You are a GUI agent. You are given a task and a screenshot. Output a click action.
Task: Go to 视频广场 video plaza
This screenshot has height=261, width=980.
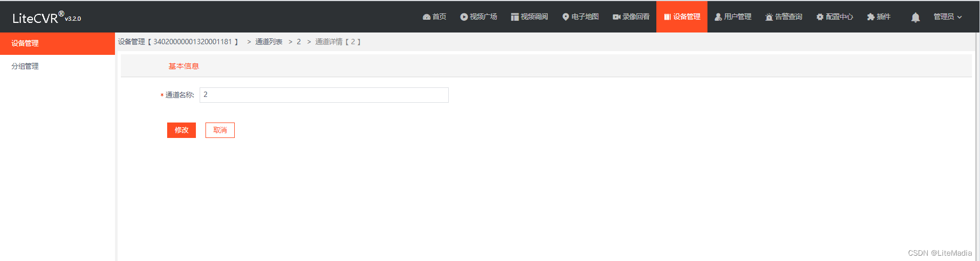tap(479, 17)
